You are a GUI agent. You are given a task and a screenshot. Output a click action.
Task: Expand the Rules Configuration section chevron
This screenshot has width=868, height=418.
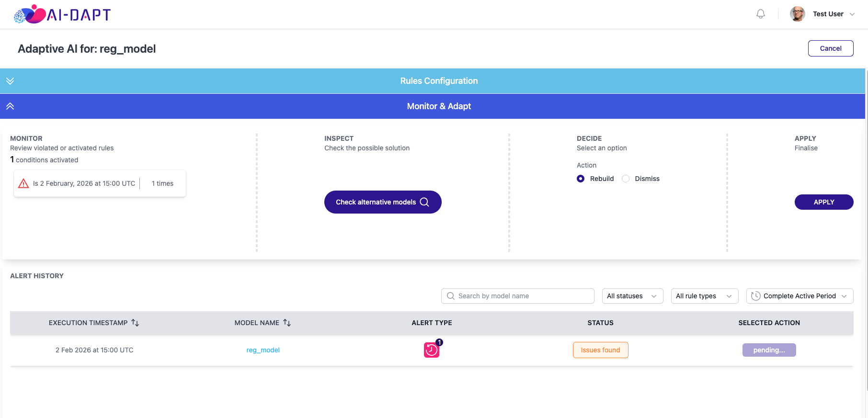pyautogui.click(x=10, y=81)
